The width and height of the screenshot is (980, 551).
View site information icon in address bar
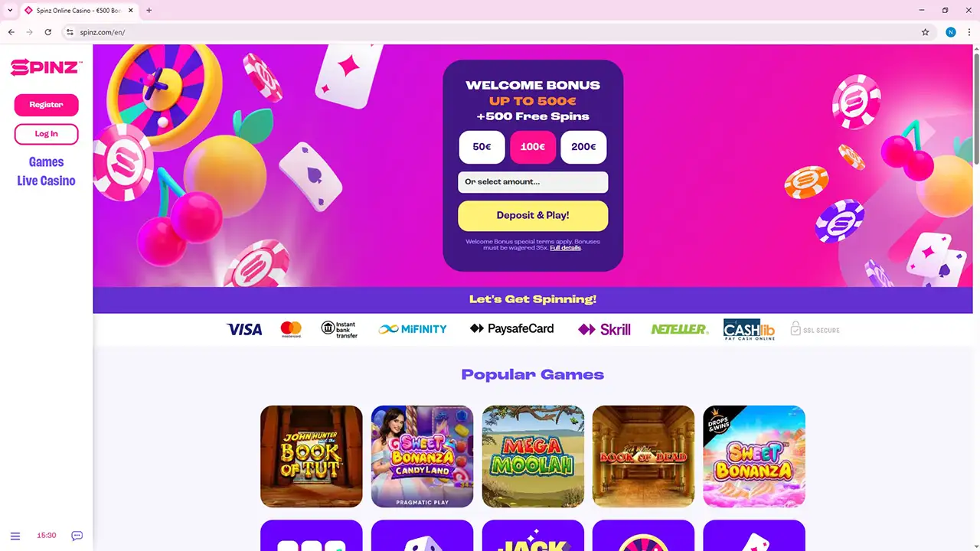point(70,32)
